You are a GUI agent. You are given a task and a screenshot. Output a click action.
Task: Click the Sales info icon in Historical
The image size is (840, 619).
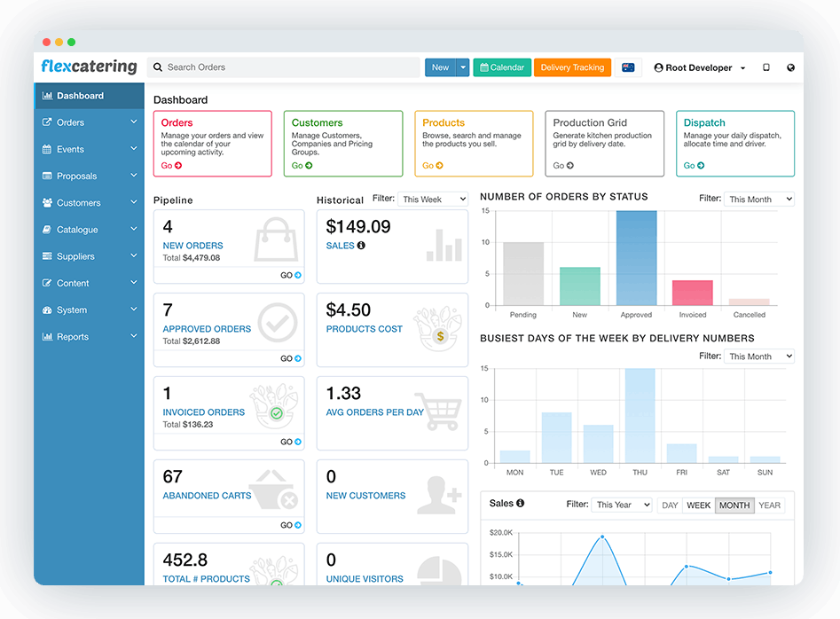(361, 246)
